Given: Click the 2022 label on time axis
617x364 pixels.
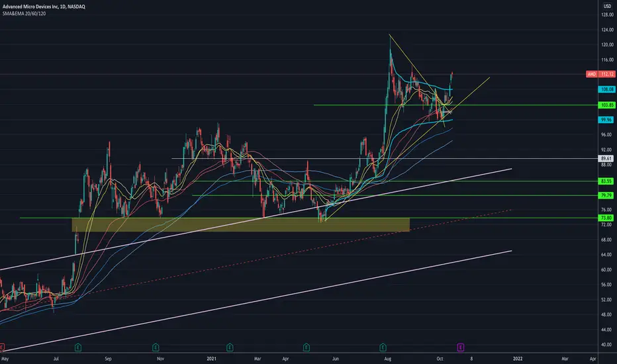Looking at the screenshot, I should point(518,359).
